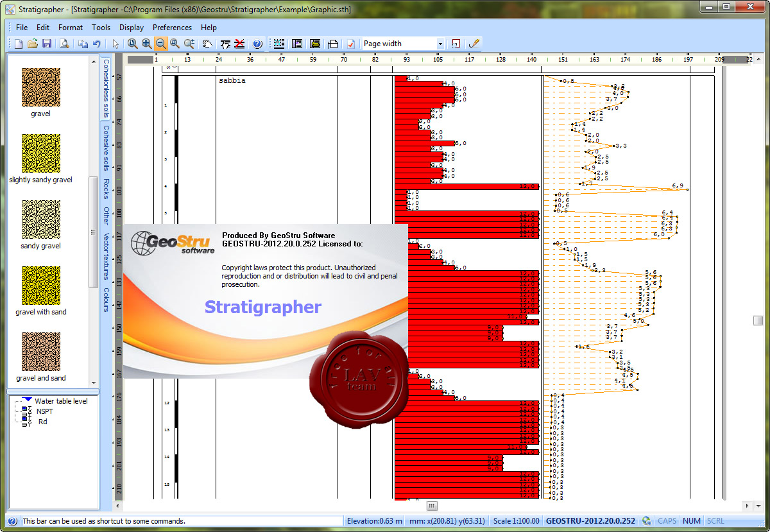Viewport: 770px width, 532px height.
Task: Click the CAPS indicator in status bar
Action: [667, 521]
